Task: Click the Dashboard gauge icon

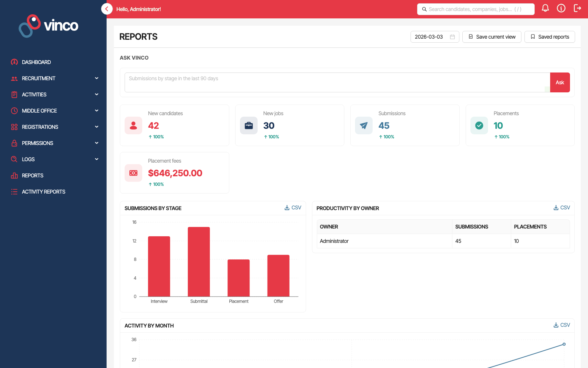Action: [x=14, y=62]
